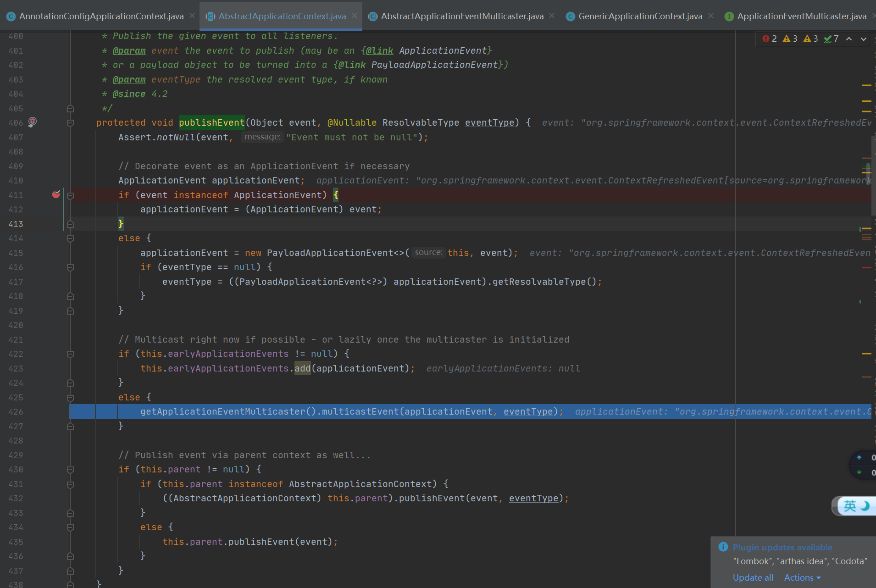876x588 pixels.
Task: Collapse the eventType null check at line 416
Action: 70,267
